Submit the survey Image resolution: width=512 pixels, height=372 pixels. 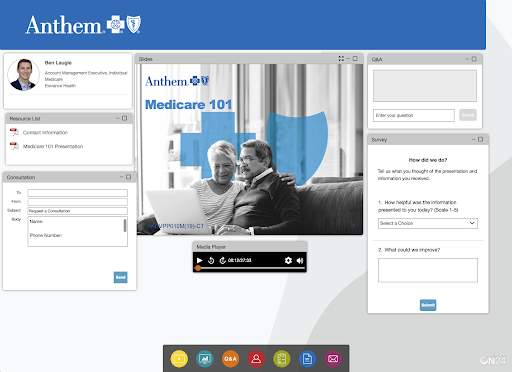pos(428,305)
